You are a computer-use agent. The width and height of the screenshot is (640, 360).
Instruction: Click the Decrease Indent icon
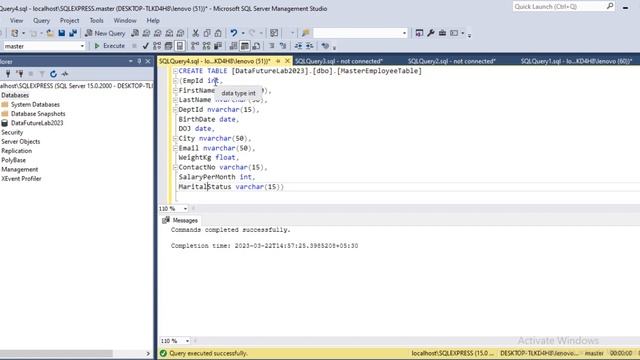click(x=298, y=46)
